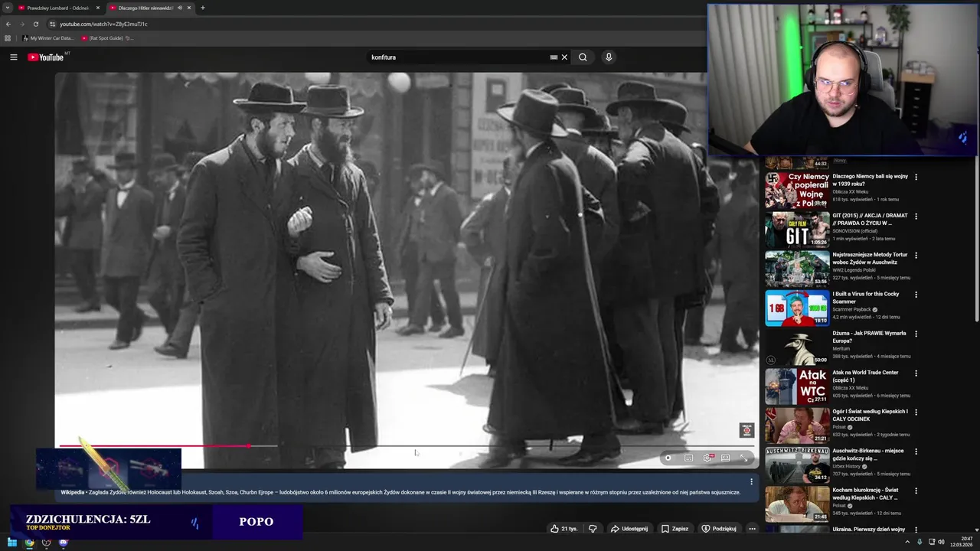Screen dimensions: 980x551
Task: Open the YouTube hamburger guide menu
Action: click(x=13, y=57)
